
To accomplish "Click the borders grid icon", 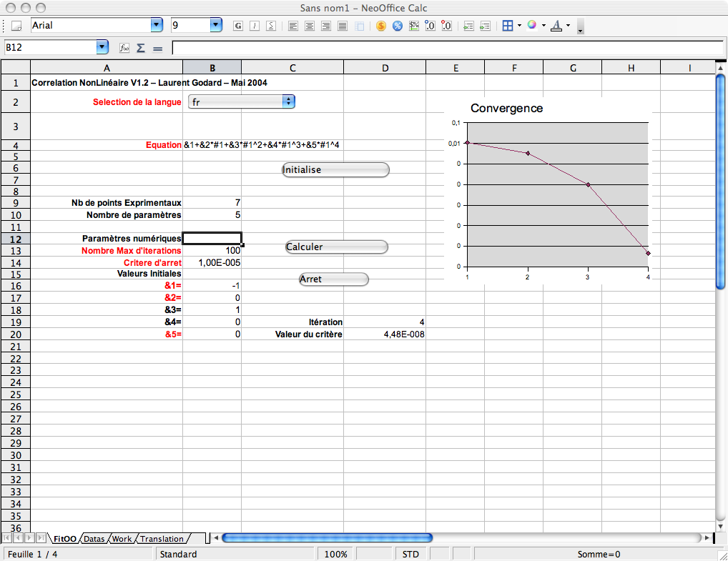I will click(x=507, y=26).
